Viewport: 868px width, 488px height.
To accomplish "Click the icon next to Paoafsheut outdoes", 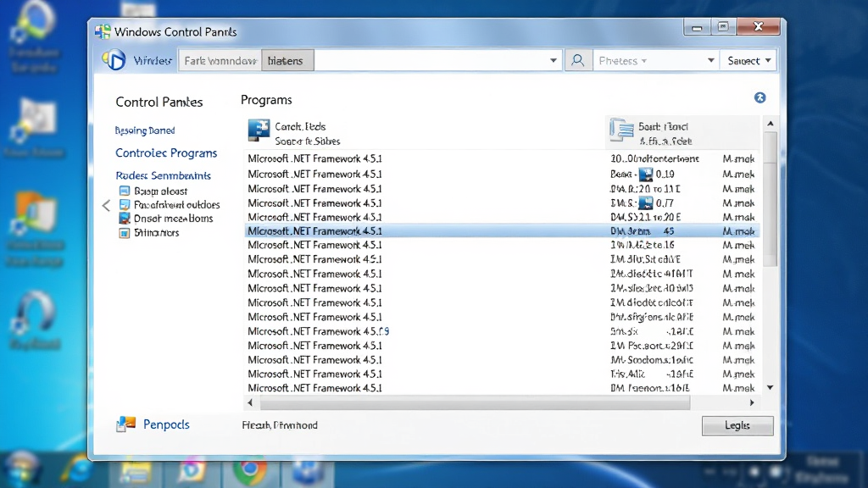I will (125, 205).
